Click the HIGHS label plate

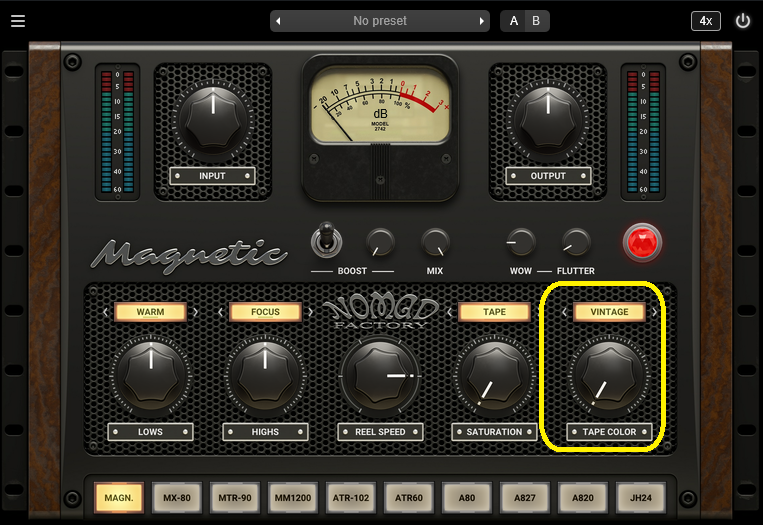coord(265,432)
